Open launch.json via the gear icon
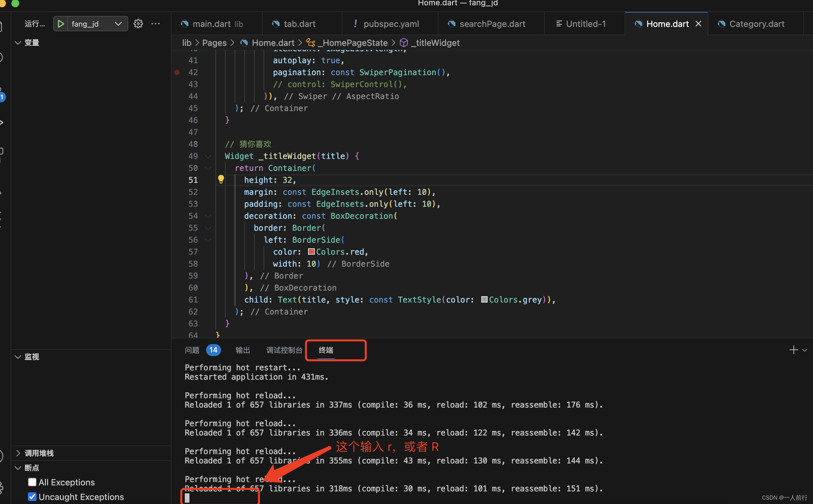The width and height of the screenshot is (813, 504). [138, 24]
